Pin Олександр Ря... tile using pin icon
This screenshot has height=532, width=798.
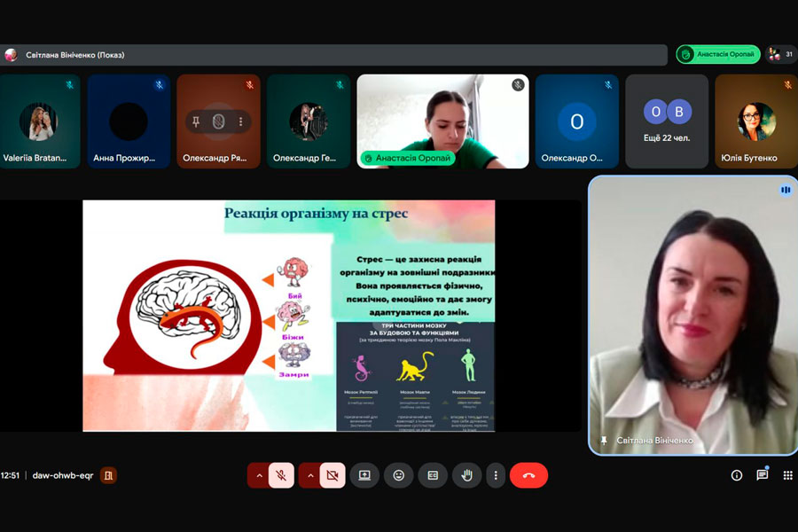(x=196, y=121)
